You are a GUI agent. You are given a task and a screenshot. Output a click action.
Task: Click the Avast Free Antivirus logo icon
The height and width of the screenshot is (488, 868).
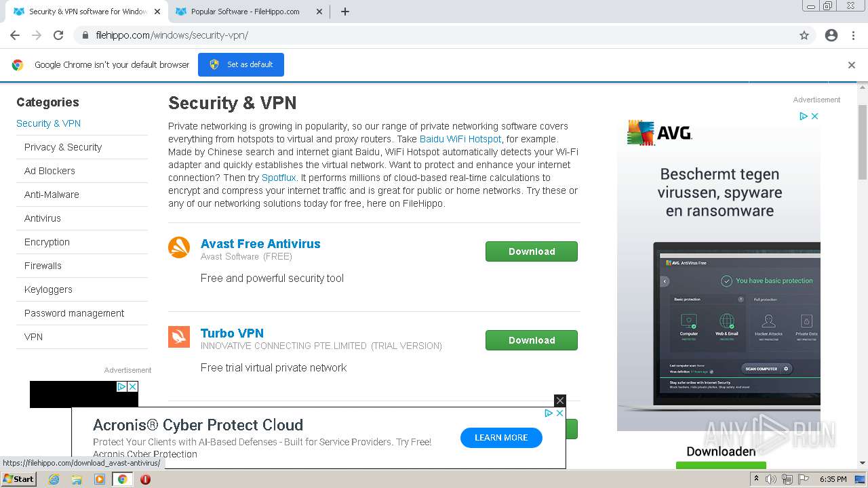[179, 247]
